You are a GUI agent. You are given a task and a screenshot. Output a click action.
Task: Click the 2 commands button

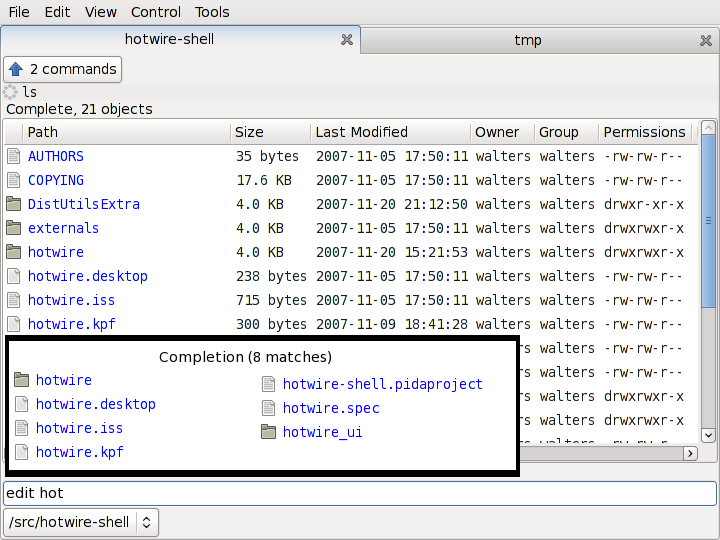62,69
